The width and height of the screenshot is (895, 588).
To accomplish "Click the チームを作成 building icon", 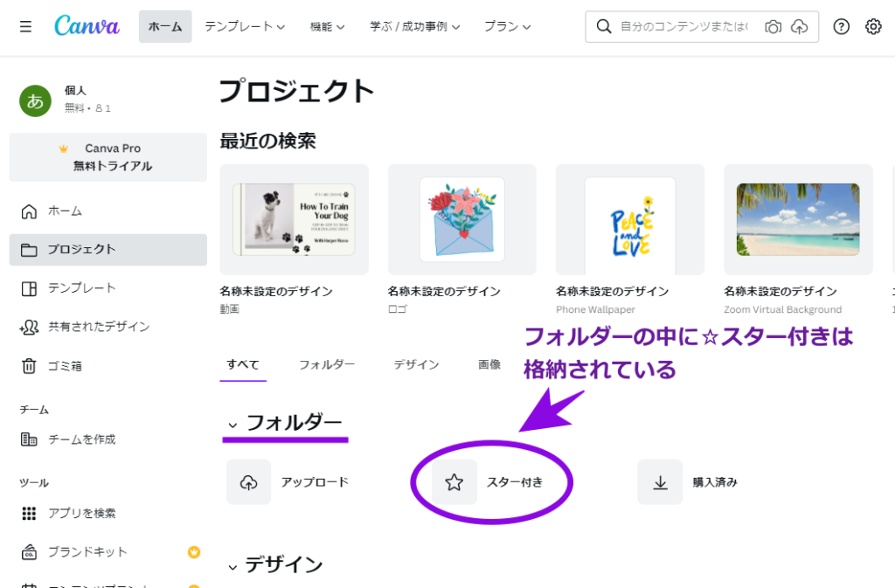I will 29,439.
